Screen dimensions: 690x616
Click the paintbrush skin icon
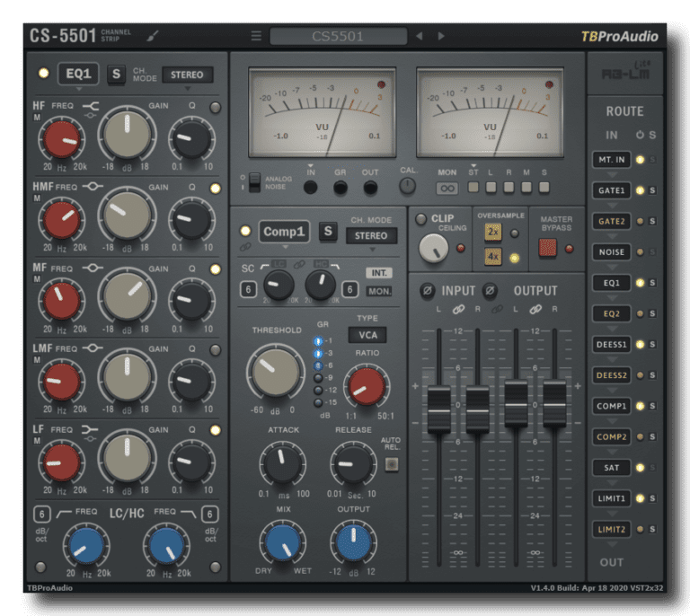[153, 36]
